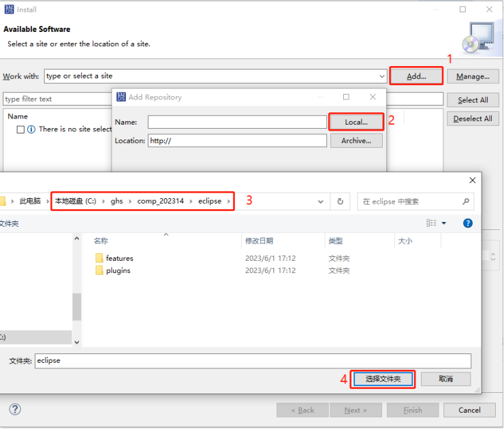The height and width of the screenshot is (429, 504).
Task: Open the view layout options icon
Action: [x=431, y=223]
